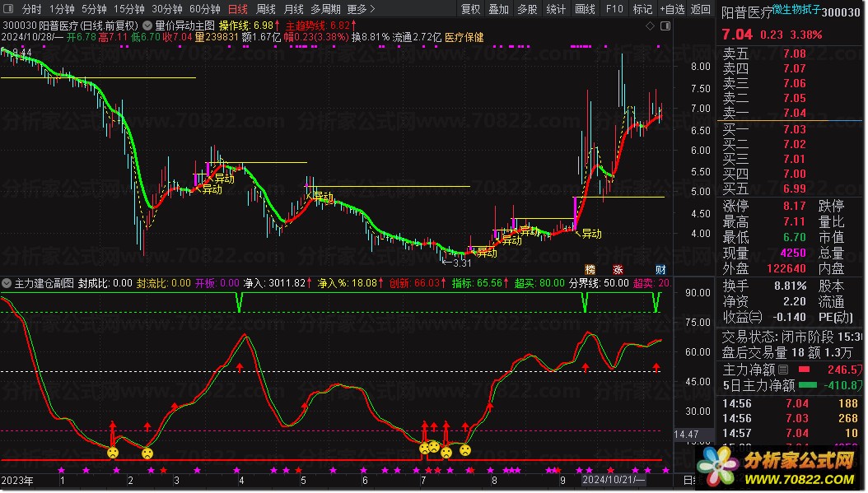Click the 2023年 label on the time axis
Viewport: 868px width, 493px height.
pos(17,481)
